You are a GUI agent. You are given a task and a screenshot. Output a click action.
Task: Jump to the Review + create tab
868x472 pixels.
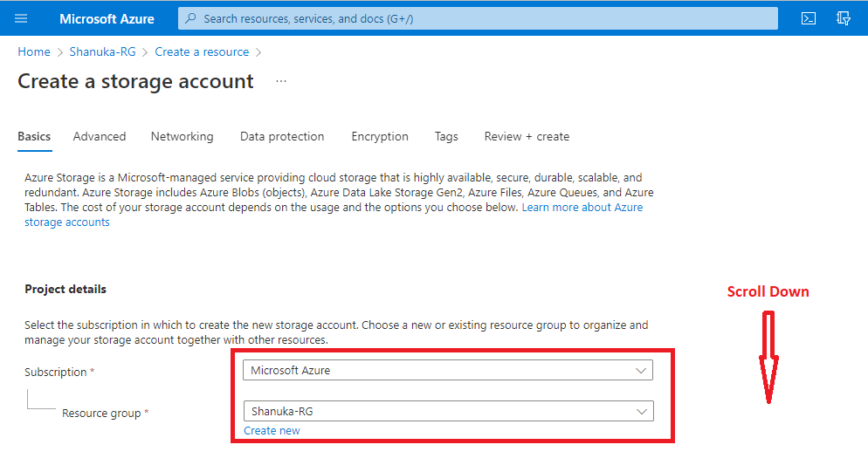[527, 137]
